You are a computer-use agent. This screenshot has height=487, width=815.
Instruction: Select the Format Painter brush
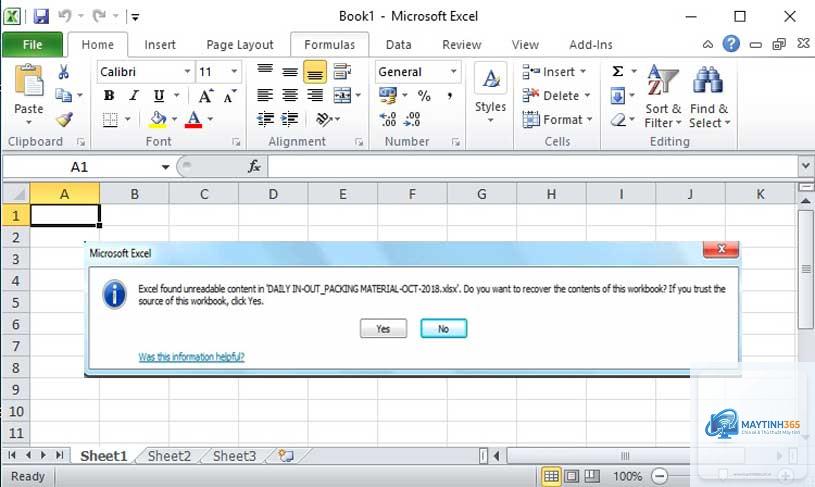[63, 120]
